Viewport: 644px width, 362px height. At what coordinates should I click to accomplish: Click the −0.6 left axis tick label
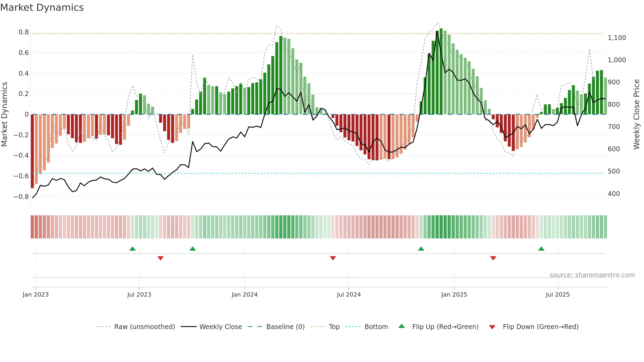coord(21,176)
